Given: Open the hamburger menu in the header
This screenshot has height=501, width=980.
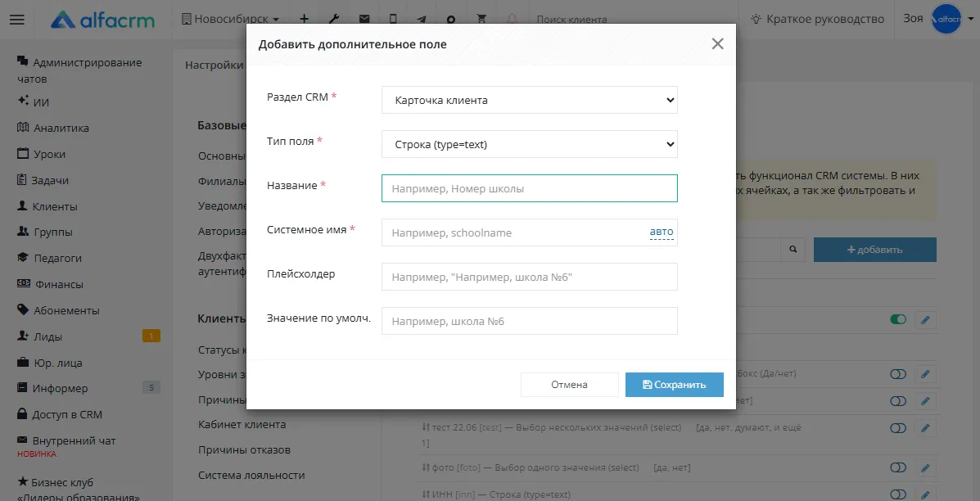Looking at the screenshot, I should coord(17,20).
